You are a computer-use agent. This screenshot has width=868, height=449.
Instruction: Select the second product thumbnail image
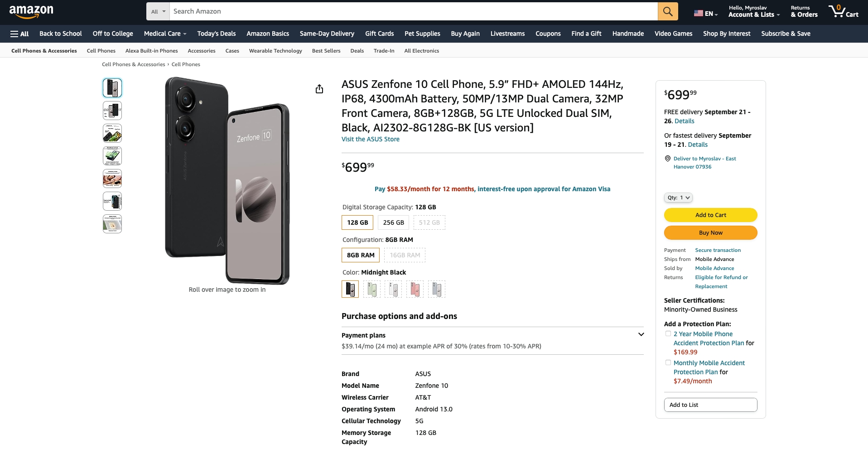(x=112, y=111)
